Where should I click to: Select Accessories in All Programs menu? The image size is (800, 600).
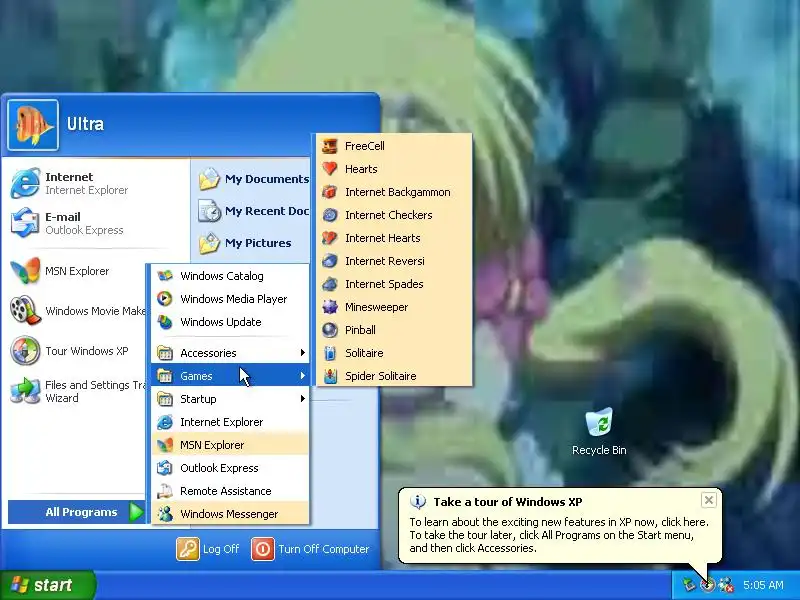tap(230, 353)
